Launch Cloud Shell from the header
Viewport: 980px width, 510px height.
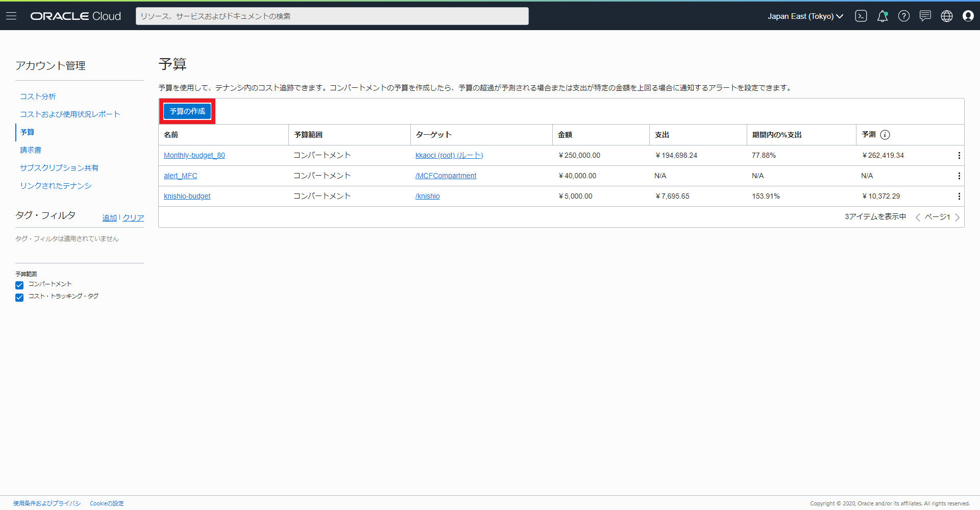coord(861,16)
